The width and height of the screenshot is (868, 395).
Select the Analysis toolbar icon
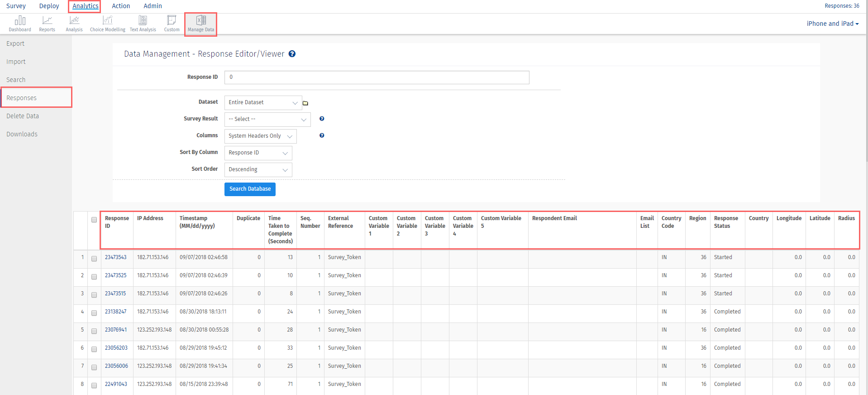[74, 24]
